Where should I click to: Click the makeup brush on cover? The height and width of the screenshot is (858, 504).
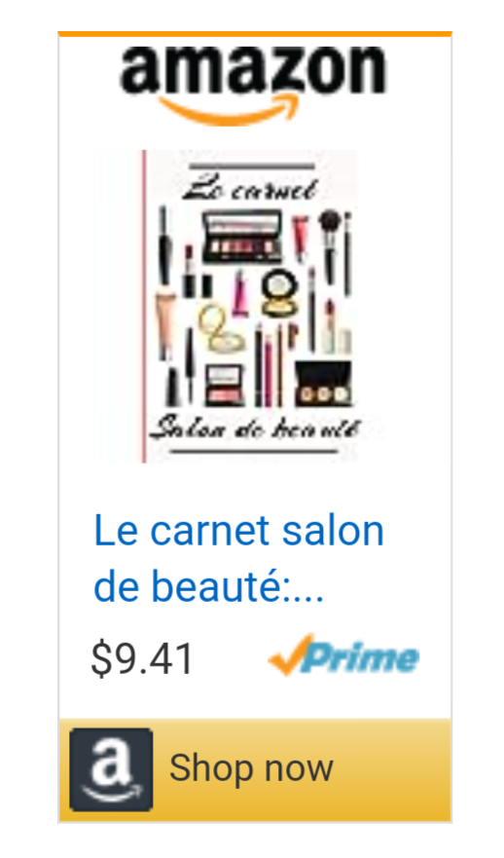(x=330, y=245)
